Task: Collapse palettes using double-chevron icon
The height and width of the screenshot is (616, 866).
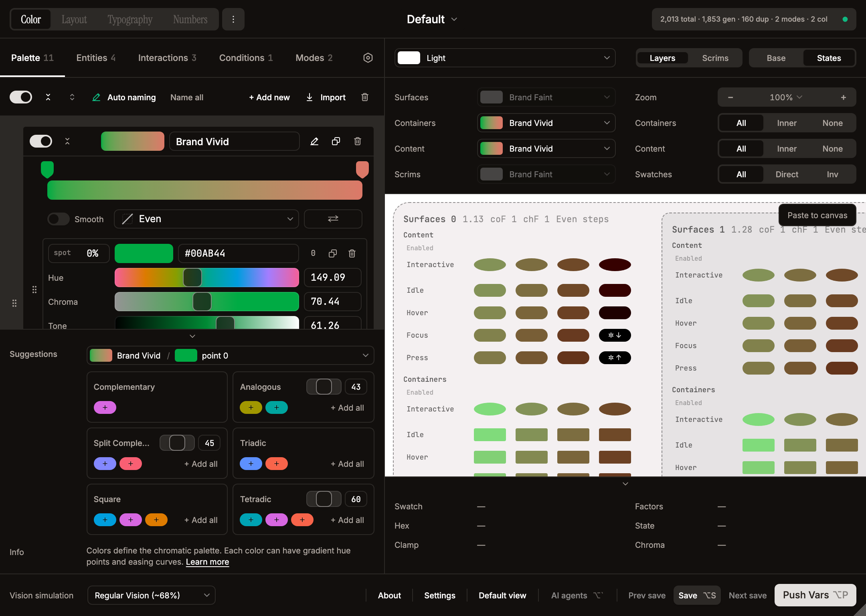Action: pyautogui.click(x=48, y=97)
